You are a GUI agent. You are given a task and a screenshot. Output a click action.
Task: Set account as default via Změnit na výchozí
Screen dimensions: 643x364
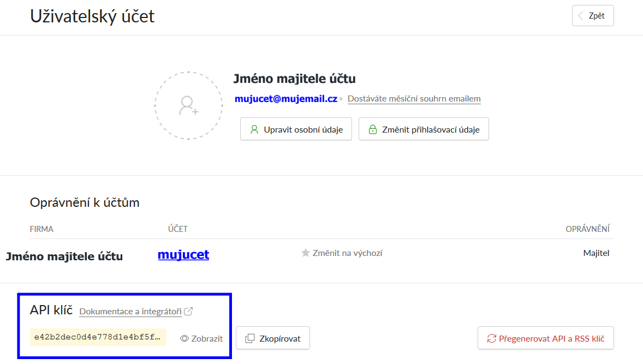coord(347,253)
